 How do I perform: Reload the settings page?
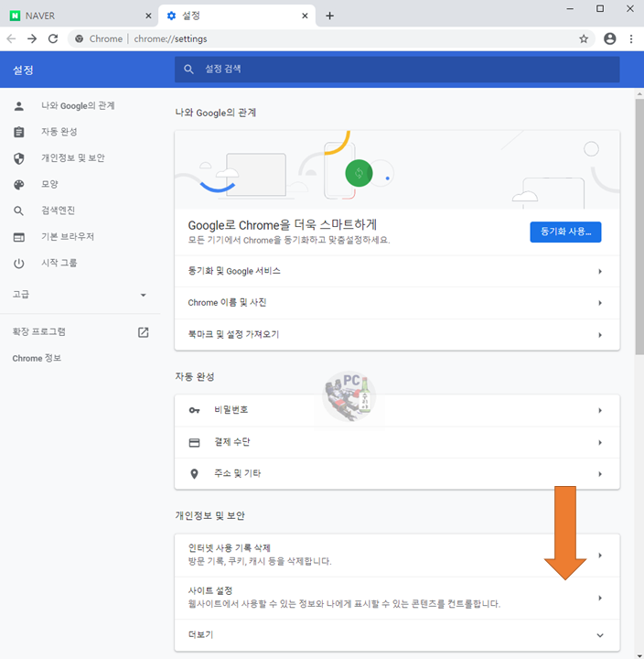pyautogui.click(x=53, y=38)
